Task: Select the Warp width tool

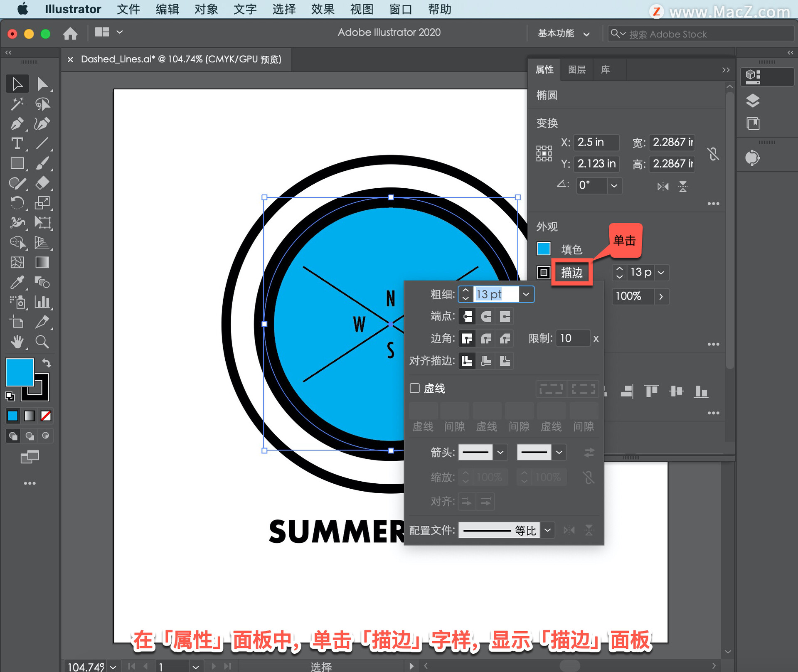Action: pos(17,223)
